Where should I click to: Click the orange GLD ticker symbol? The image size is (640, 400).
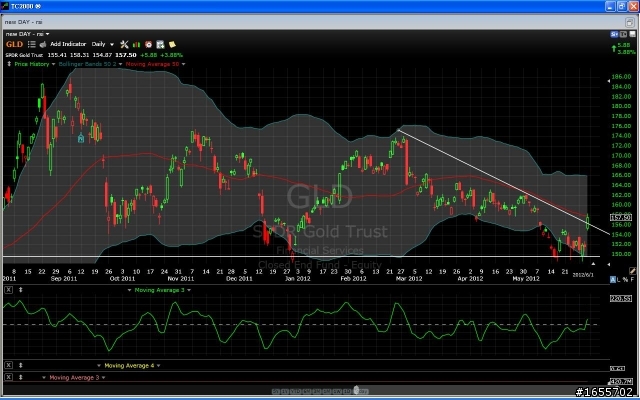coord(14,44)
